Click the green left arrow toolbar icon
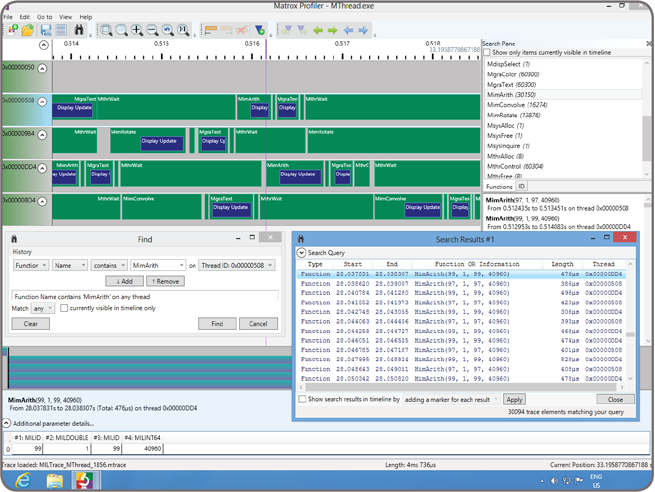 318,30
